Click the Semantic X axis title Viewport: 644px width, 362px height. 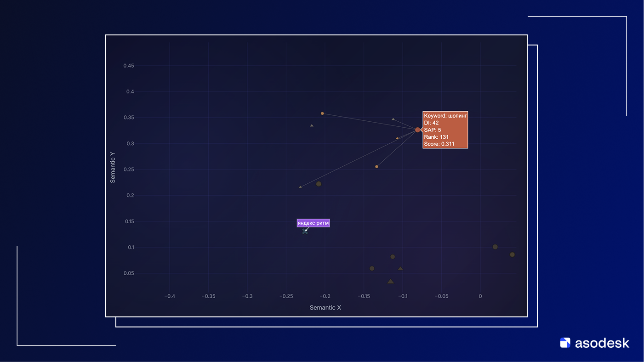click(325, 308)
